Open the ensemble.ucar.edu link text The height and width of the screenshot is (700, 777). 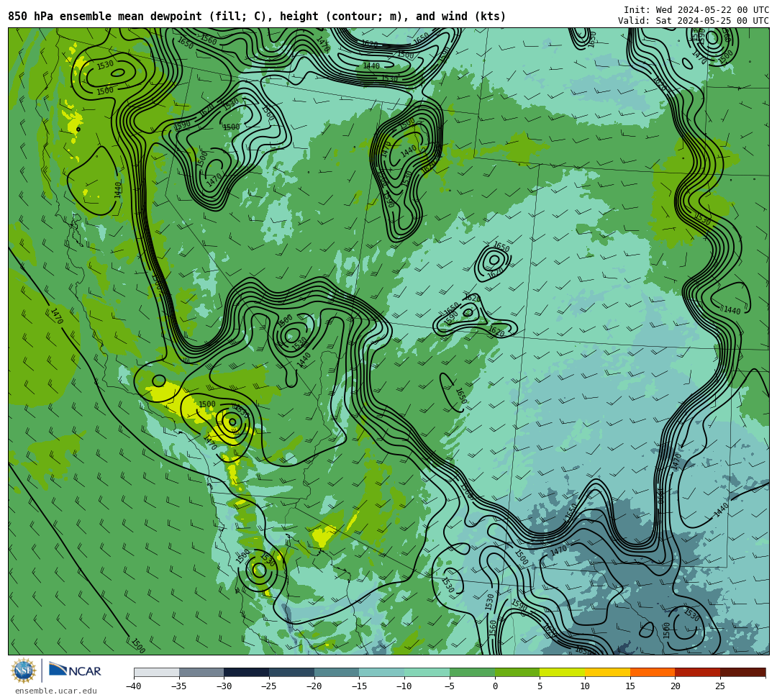[56, 691]
